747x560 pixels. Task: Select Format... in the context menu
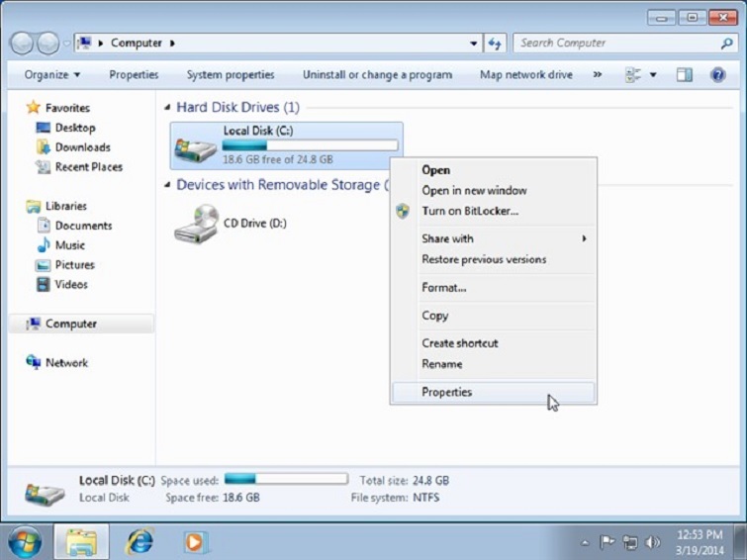[443, 288]
